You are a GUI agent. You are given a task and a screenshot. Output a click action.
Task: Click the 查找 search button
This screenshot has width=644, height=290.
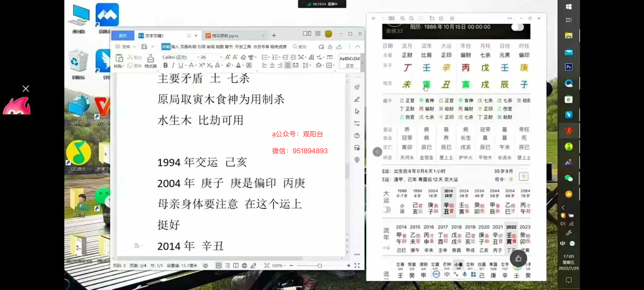[x=299, y=47]
